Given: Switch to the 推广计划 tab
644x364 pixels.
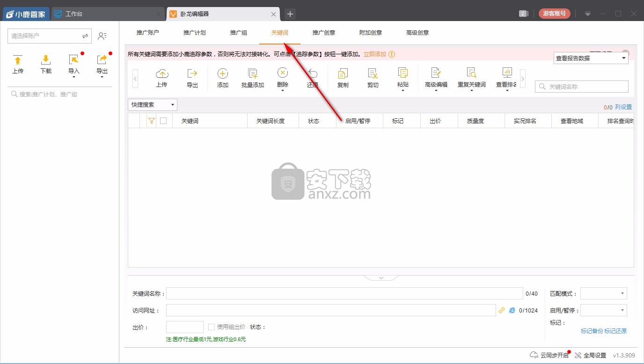Looking at the screenshot, I should tap(195, 33).
